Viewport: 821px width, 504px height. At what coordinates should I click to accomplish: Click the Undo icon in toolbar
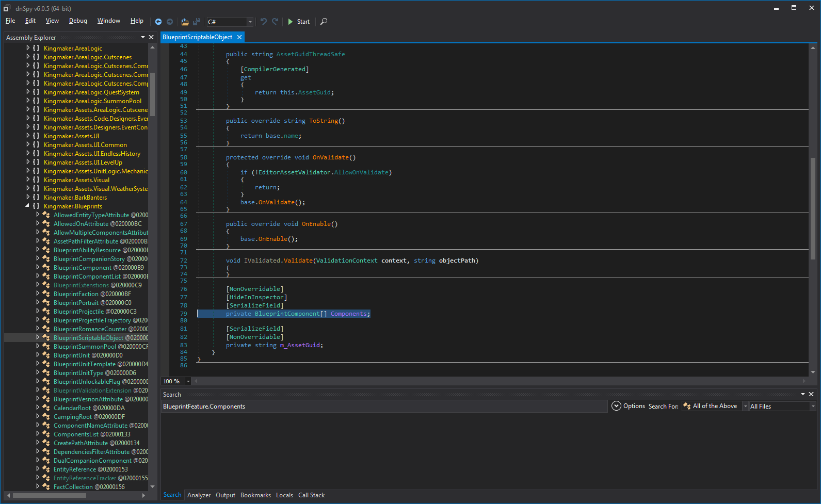[264, 22]
